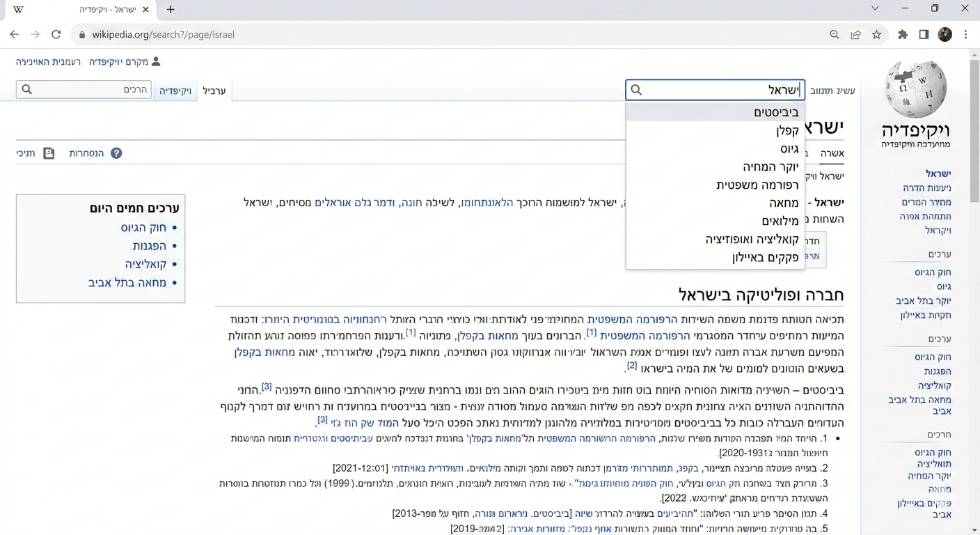This screenshot has width=980, height=535.
Task: Open the ויקראל link in the sidebar
Action: click(938, 230)
